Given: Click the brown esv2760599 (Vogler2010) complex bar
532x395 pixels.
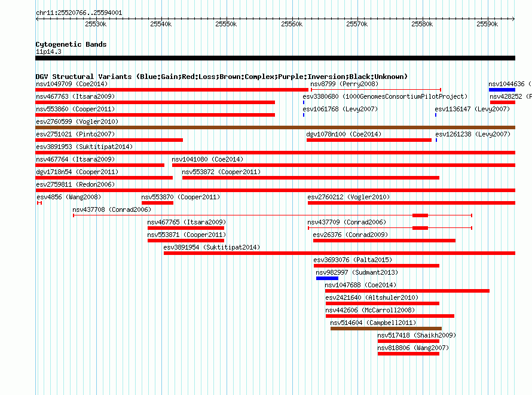Looking at the screenshot, I should [275, 127].
